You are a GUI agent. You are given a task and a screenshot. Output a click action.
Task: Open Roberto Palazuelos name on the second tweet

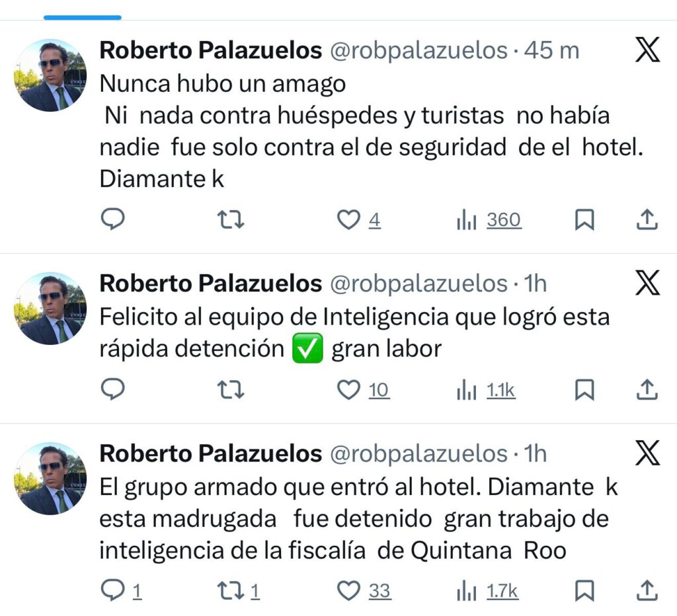pos(210,284)
